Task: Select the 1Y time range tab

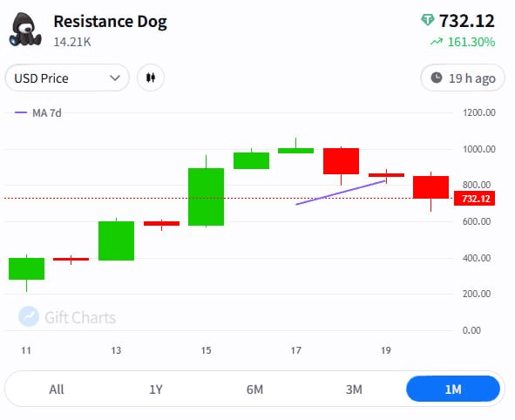Action: click(156, 390)
